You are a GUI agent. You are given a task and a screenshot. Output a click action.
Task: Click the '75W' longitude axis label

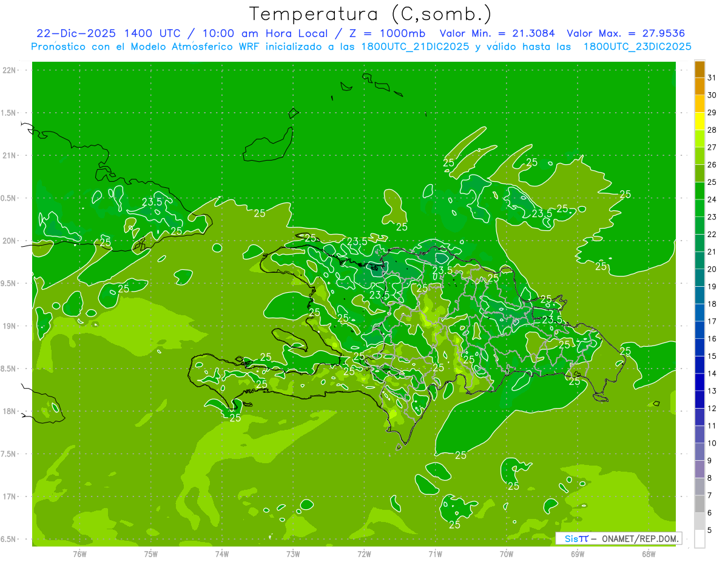coord(151,554)
